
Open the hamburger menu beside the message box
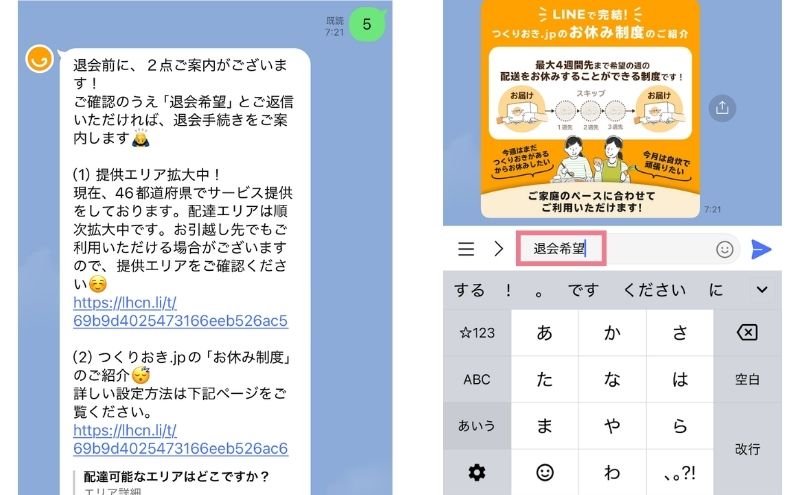466,249
